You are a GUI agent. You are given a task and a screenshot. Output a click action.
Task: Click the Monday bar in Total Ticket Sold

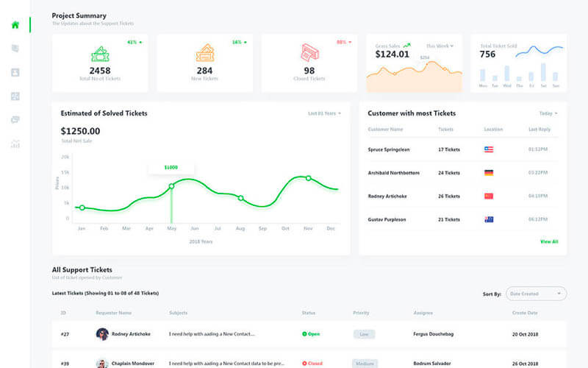[x=483, y=75]
